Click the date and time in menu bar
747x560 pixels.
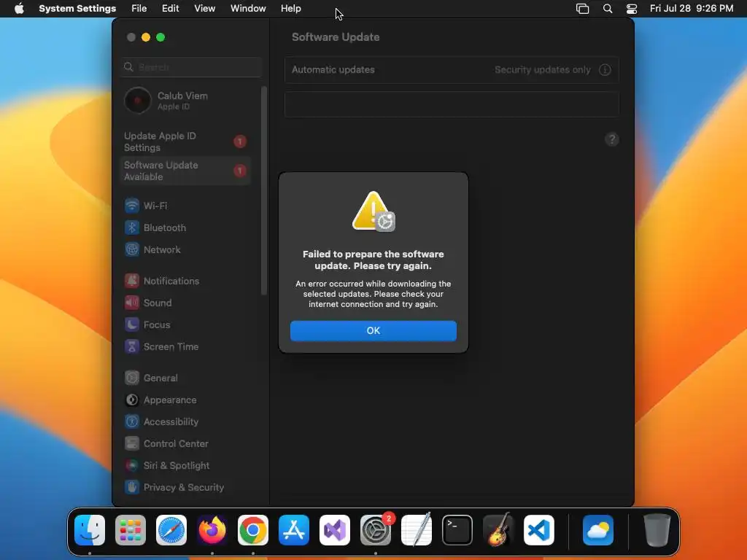point(692,9)
